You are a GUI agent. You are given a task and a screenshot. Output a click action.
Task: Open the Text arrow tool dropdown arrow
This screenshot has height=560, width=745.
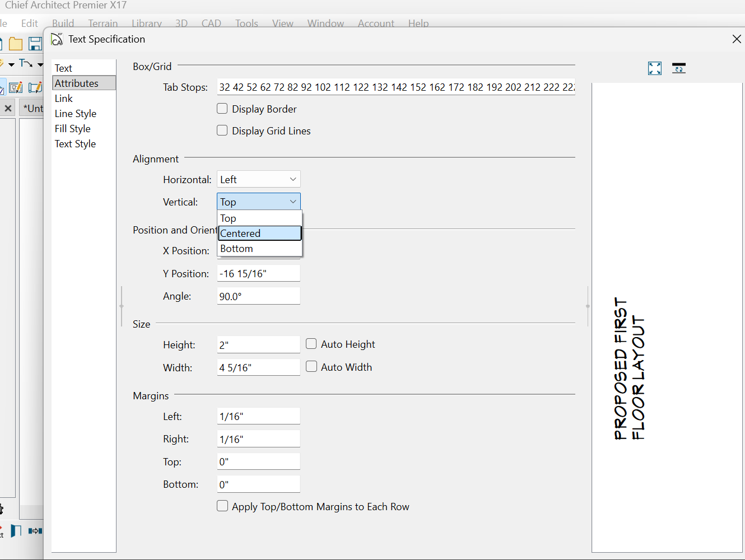pos(40,64)
